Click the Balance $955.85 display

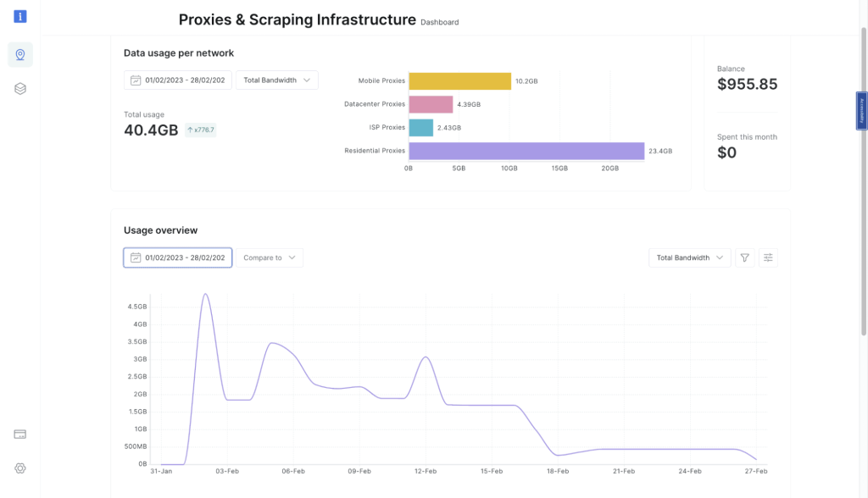(747, 83)
